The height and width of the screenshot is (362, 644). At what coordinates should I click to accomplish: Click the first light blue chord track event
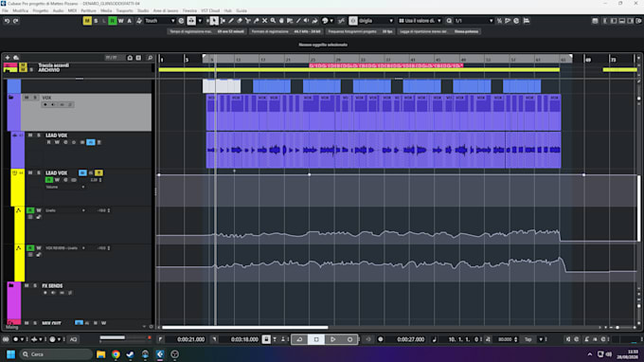point(272,86)
